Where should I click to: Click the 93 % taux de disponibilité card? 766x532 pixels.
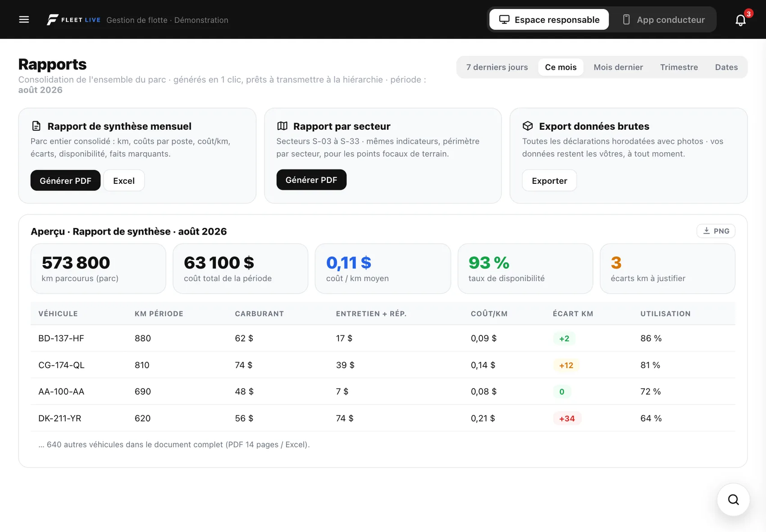(525, 268)
